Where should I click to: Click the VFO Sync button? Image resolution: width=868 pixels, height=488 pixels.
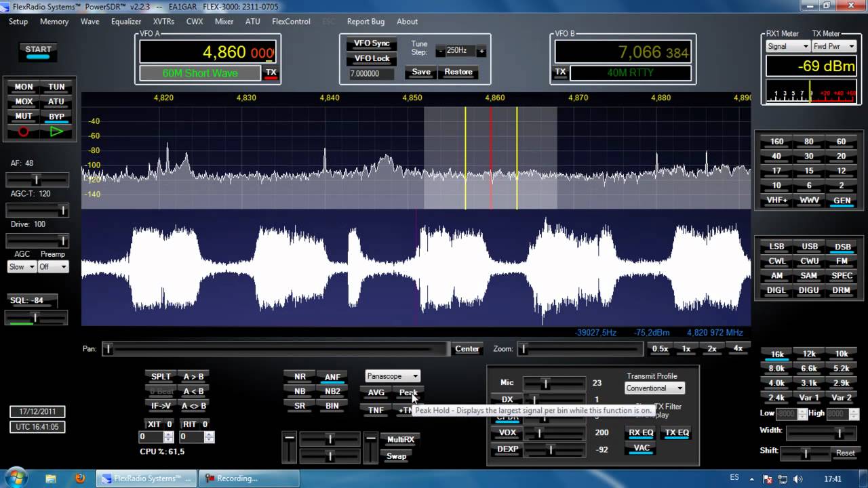[372, 43]
